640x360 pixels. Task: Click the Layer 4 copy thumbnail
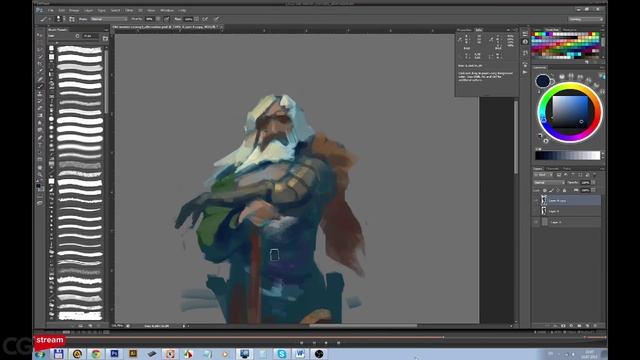point(544,200)
